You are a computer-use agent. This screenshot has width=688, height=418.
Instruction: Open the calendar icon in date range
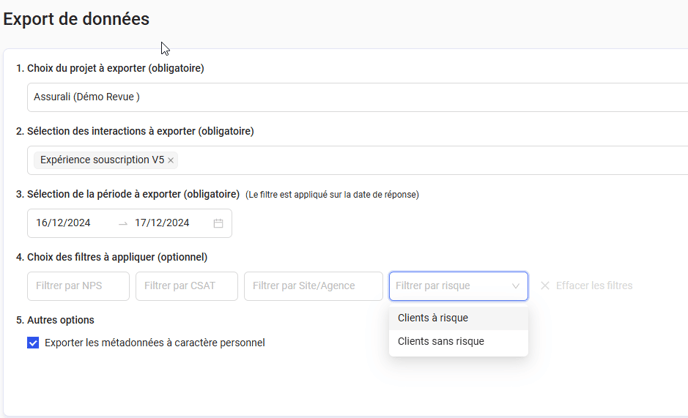[218, 223]
